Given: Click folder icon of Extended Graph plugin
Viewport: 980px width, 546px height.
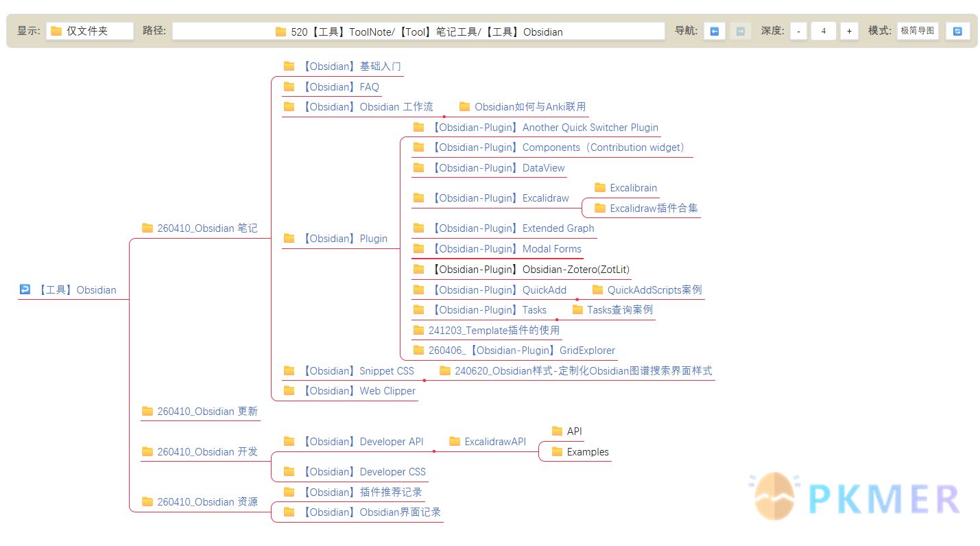Looking at the screenshot, I should [418, 228].
